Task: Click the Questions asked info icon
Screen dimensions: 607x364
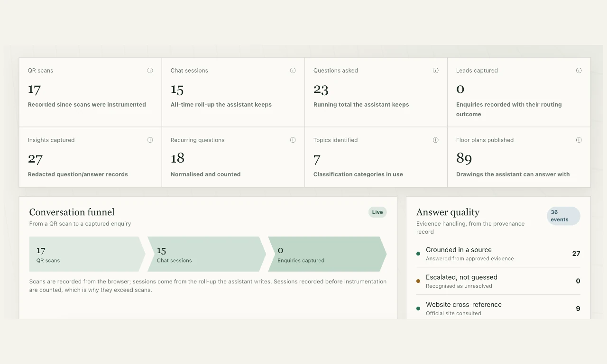Action: click(x=435, y=71)
